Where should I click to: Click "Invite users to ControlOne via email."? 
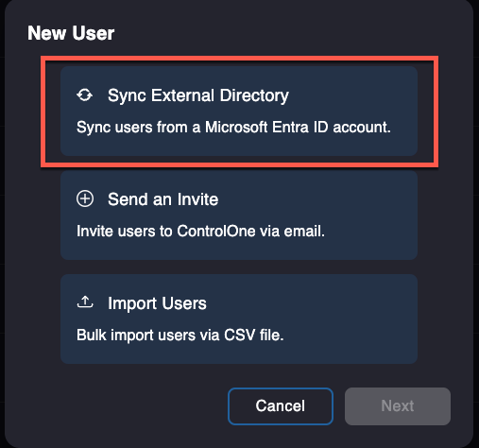[x=200, y=231]
